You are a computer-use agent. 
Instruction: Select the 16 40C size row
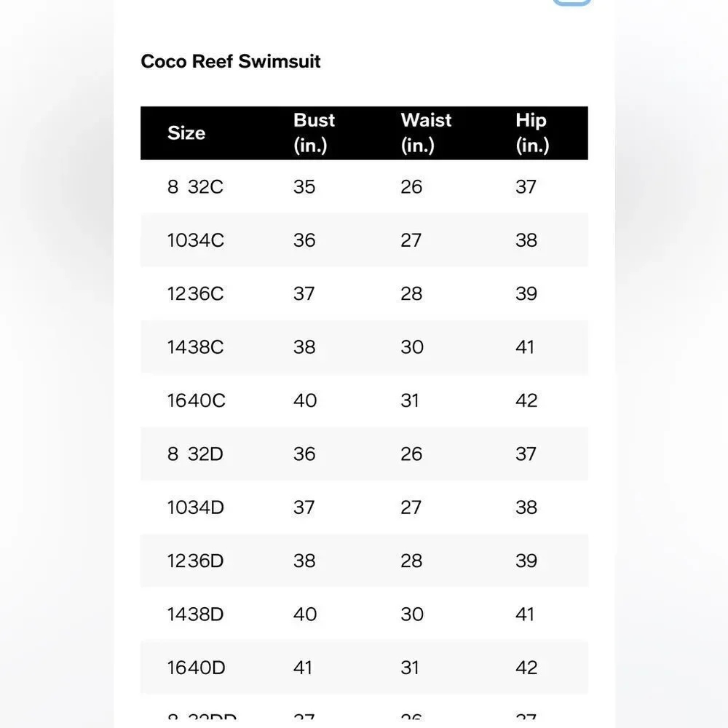(364, 400)
